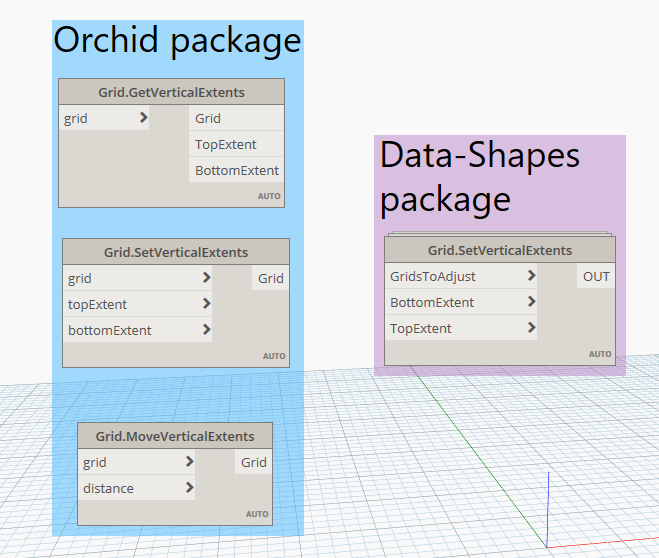Click the Orchid package group title
The width and height of the screenshot is (659, 558).
click(177, 40)
